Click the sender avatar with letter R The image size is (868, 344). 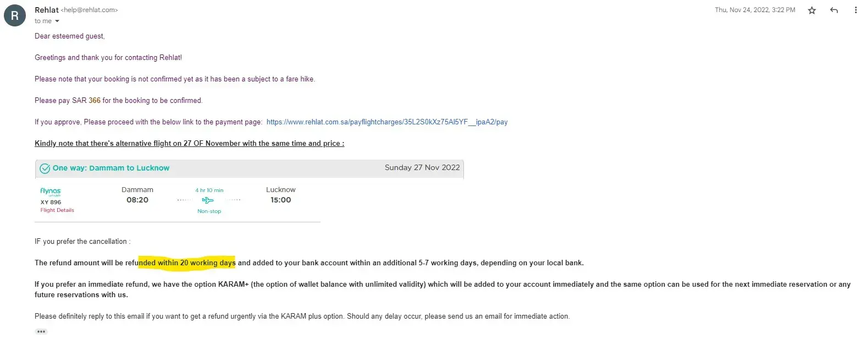point(15,15)
